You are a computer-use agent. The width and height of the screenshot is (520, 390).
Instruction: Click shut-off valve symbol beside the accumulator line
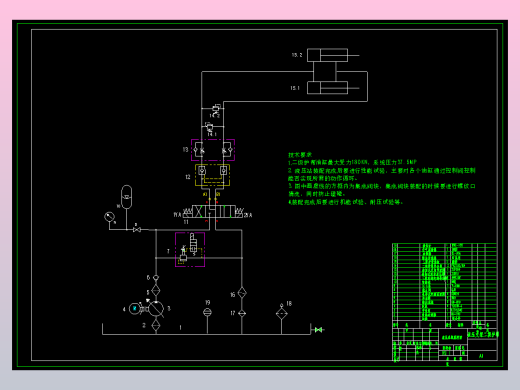click(x=137, y=229)
